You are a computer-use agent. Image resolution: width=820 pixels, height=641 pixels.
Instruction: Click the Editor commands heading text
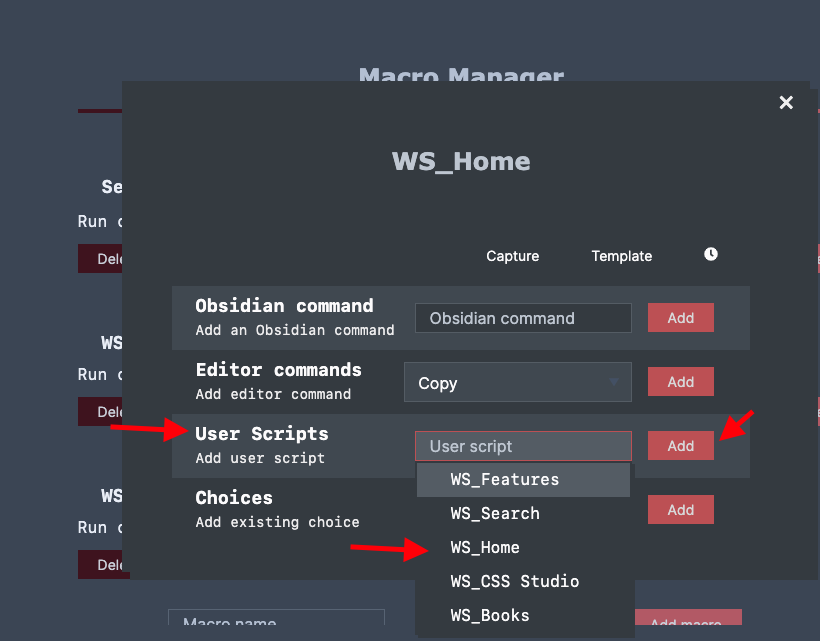279,370
